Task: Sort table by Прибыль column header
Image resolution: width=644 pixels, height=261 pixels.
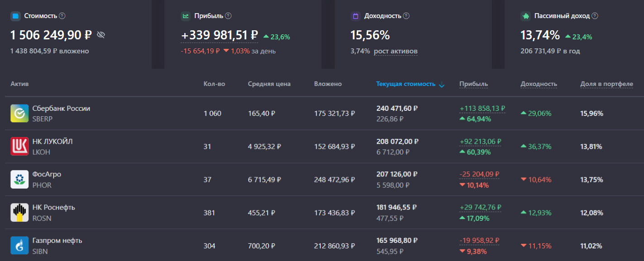Action: (473, 84)
